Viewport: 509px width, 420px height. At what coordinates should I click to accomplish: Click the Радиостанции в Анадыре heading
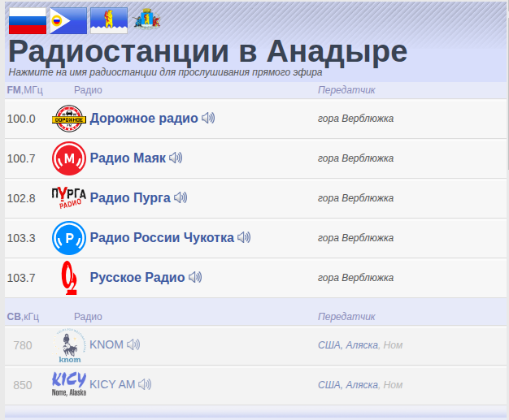(x=208, y=51)
